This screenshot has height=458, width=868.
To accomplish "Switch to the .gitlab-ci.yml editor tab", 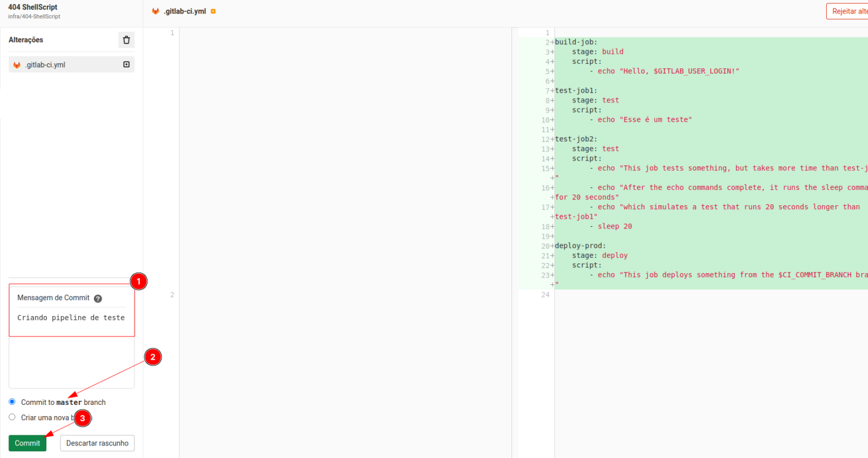I will (x=185, y=11).
